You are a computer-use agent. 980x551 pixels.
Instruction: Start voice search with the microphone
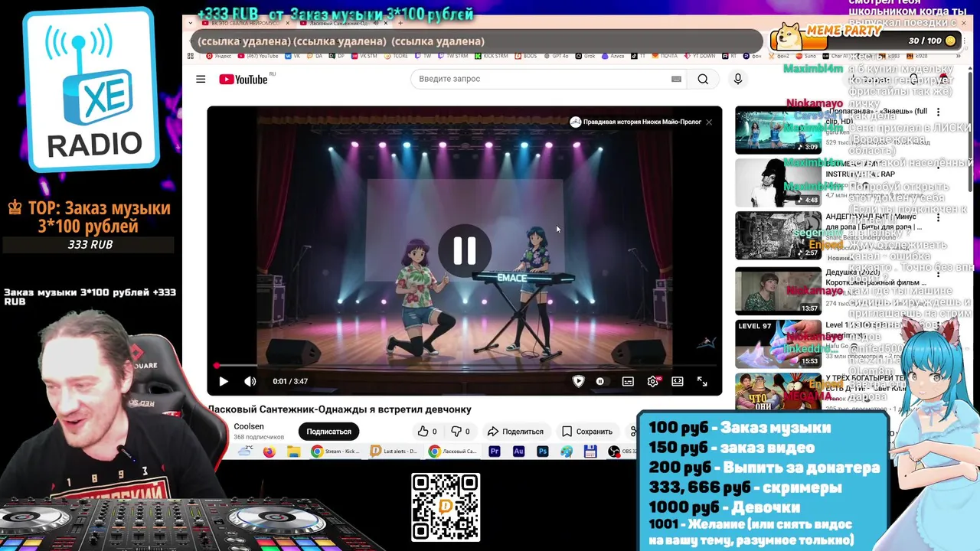738,79
